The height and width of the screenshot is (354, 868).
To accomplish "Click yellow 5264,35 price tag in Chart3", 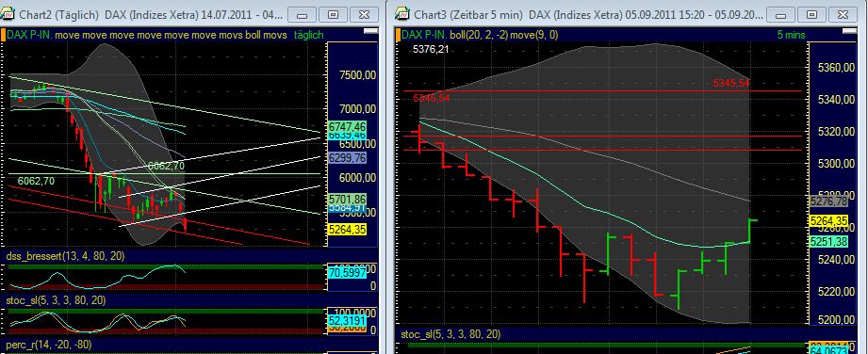I will tap(828, 220).
